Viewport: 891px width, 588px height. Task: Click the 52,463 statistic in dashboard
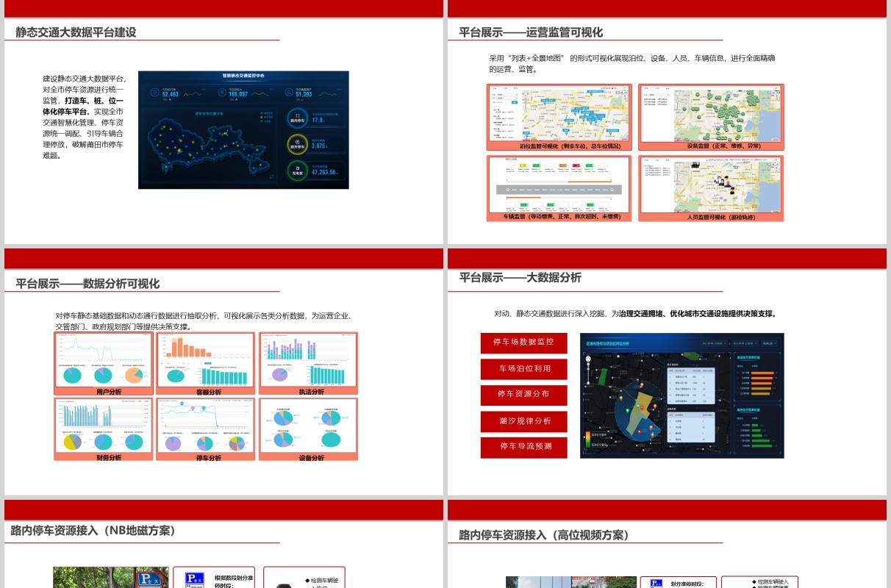point(170,94)
